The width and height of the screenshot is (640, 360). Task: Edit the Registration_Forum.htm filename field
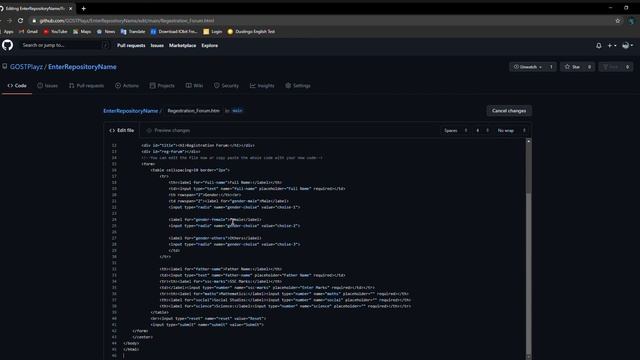click(193, 111)
